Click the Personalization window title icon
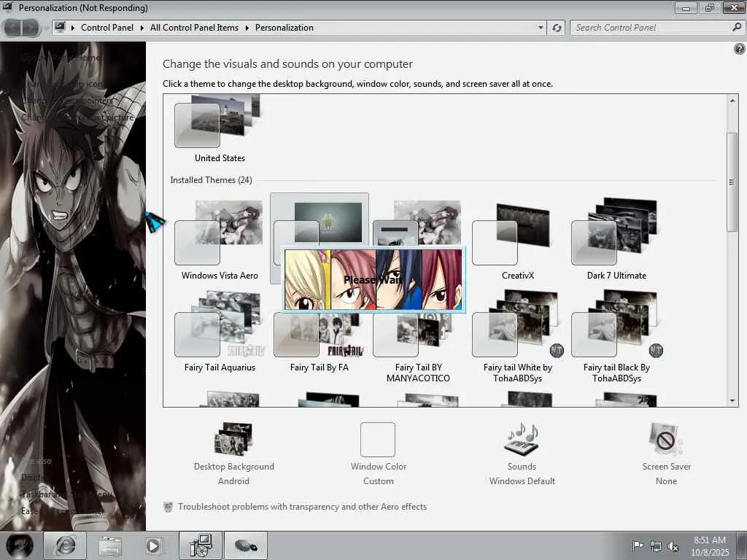This screenshot has height=560, width=747. tap(7, 7)
